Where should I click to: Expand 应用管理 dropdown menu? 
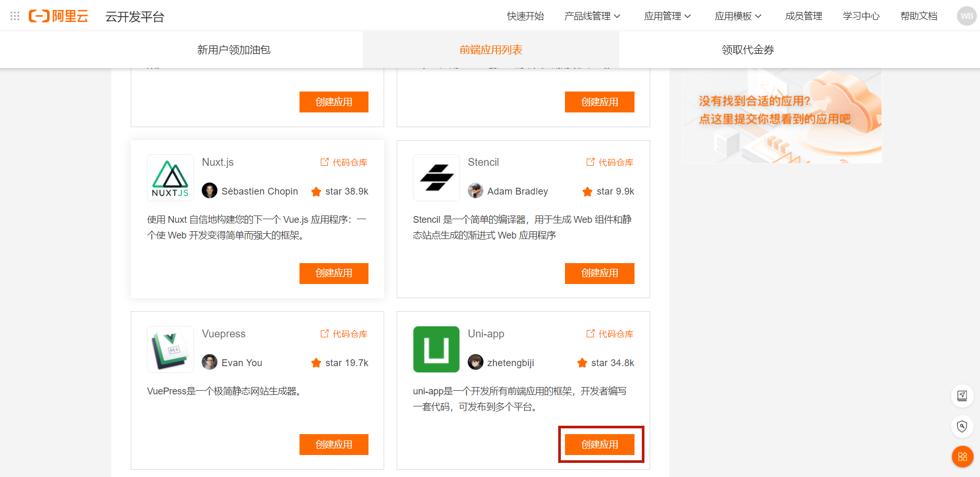(x=667, y=16)
